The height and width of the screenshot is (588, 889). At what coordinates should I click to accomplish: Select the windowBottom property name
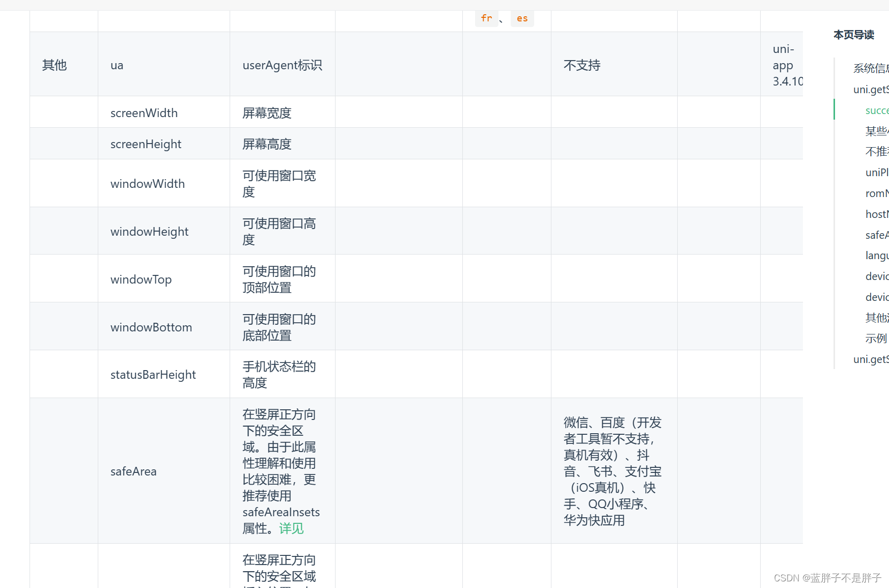click(151, 327)
